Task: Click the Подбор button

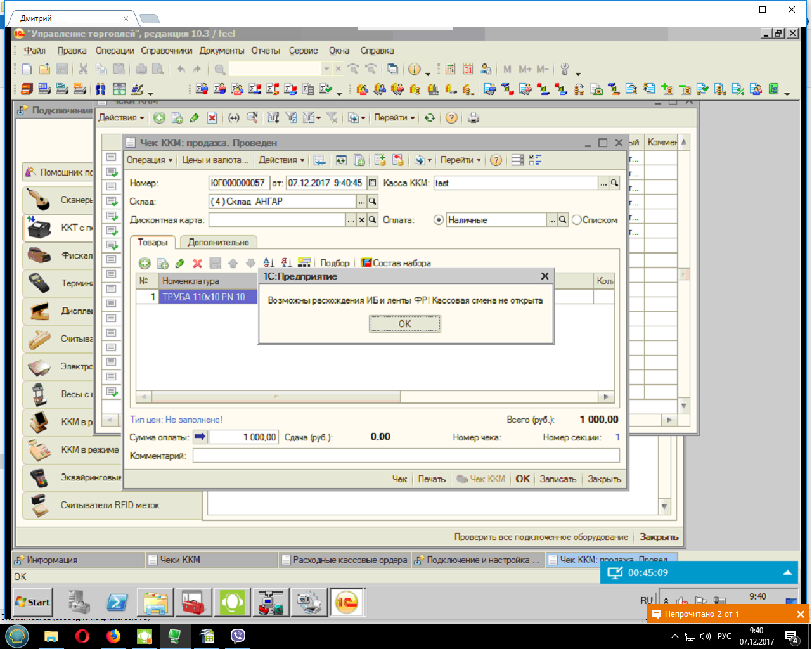Action: (335, 263)
